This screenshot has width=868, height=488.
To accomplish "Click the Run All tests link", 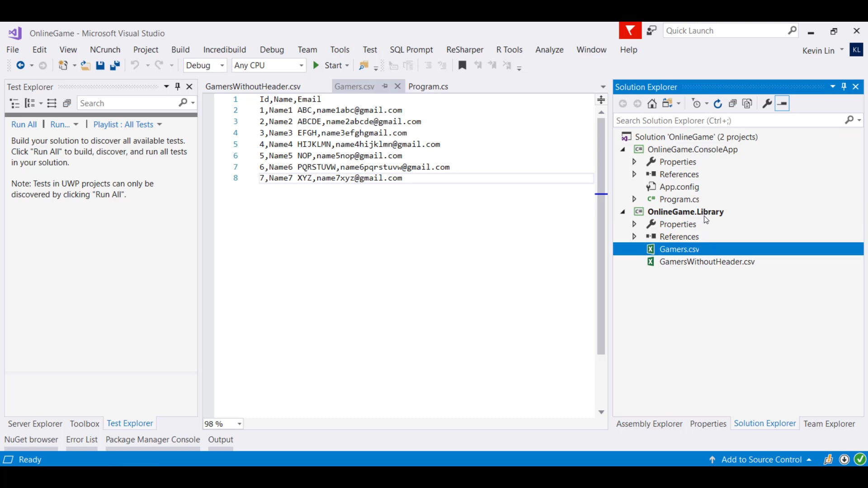I will point(24,125).
